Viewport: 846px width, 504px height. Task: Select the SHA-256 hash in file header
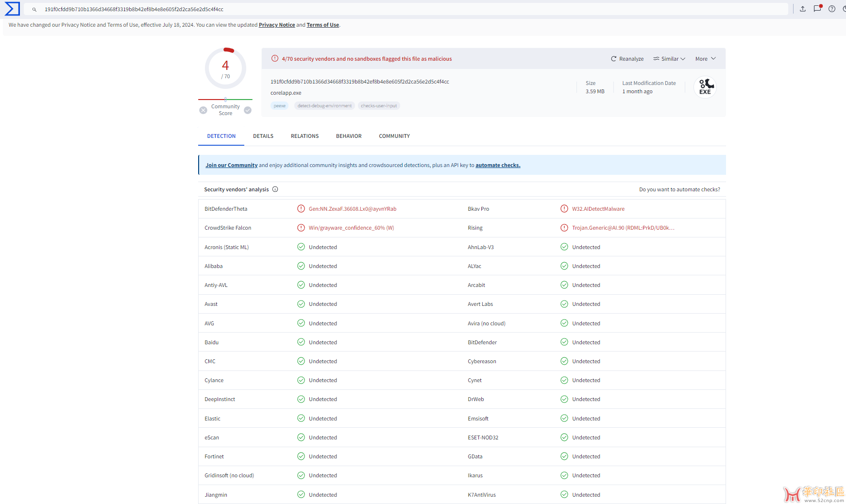pos(360,82)
